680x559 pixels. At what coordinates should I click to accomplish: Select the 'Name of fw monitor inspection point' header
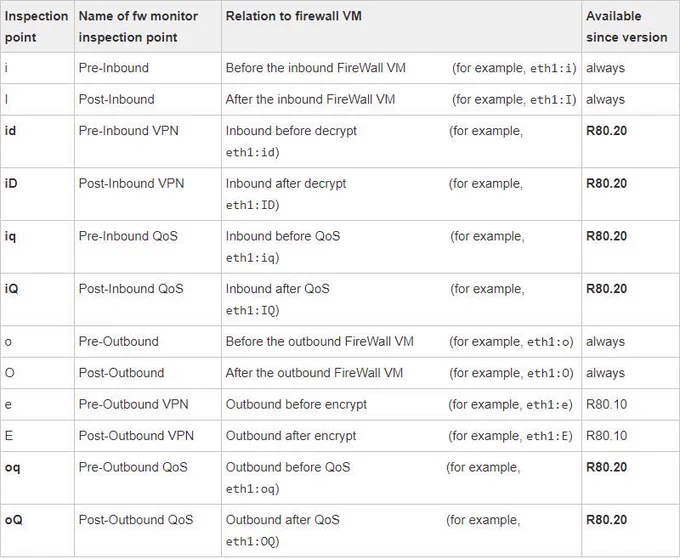click(138, 26)
